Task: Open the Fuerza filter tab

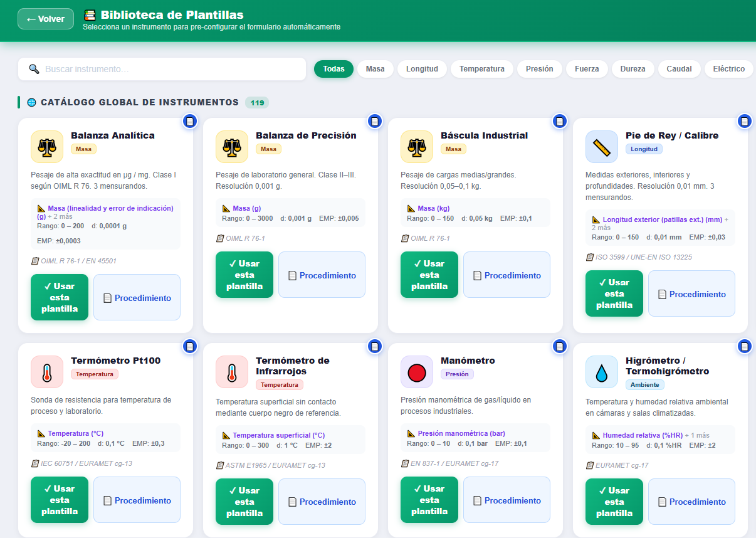Action: point(587,69)
